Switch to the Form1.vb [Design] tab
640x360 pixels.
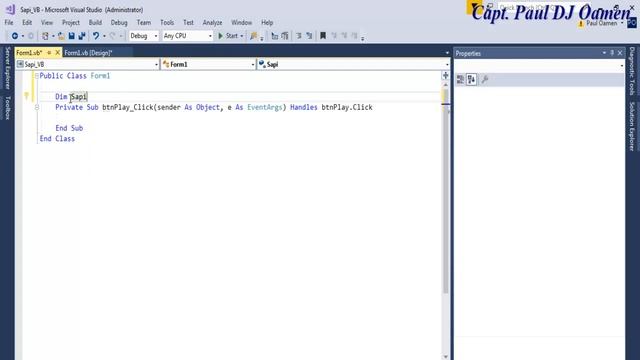pyautogui.click(x=88, y=53)
